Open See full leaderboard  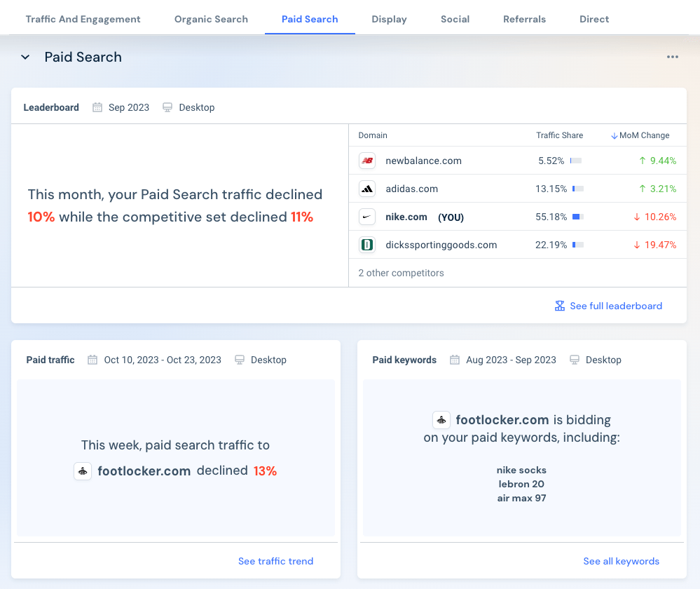click(616, 306)
